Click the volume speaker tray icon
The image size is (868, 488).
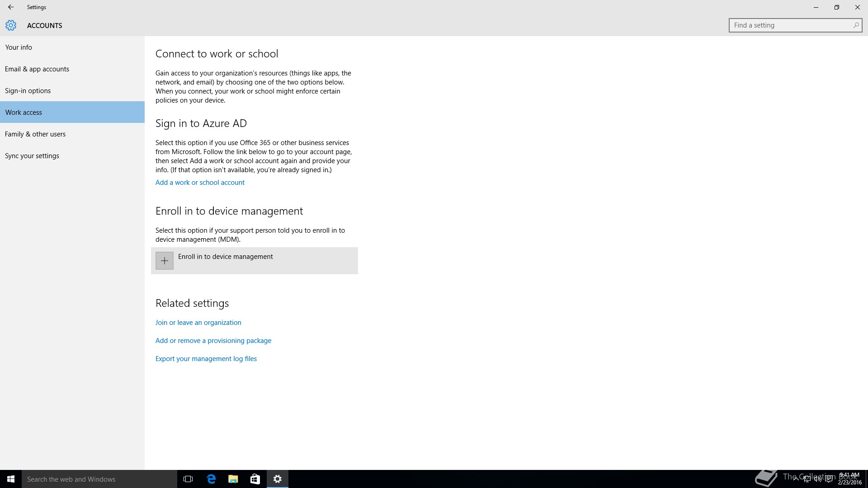(x=817, y=479)
